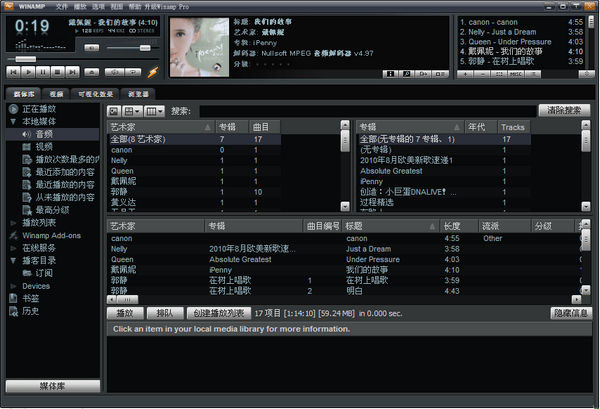Image resolution: width=600 pixels, height=409 pixels.
Task: Click the list-style button at the info panel's right end
Action: (x=440, y=74)
